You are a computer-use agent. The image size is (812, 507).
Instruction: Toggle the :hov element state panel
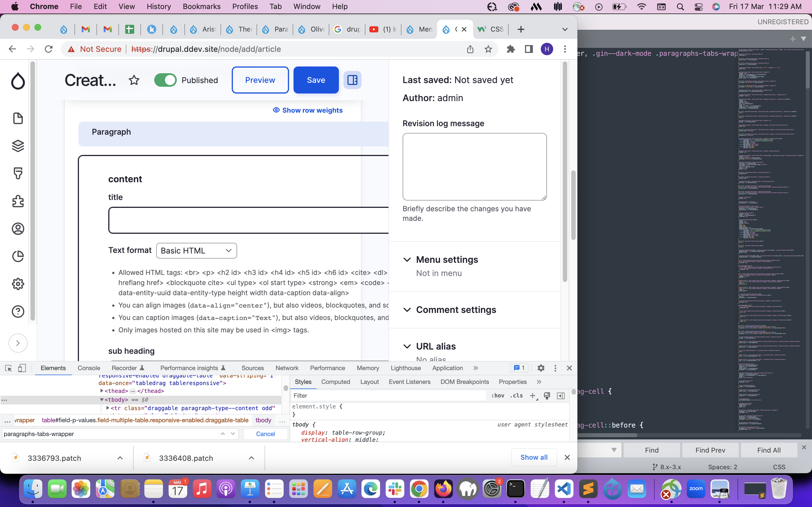[x=497, y=396]
